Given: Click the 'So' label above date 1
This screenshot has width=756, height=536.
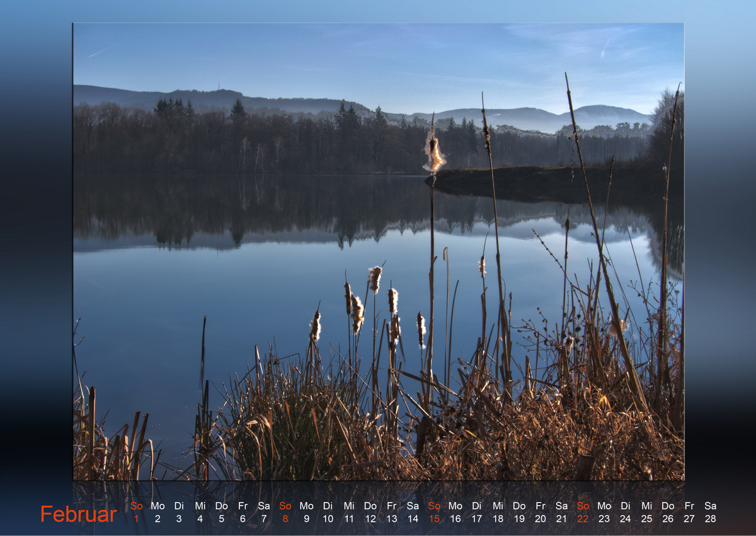Looking at the screenshot, I should pos(136,506).
